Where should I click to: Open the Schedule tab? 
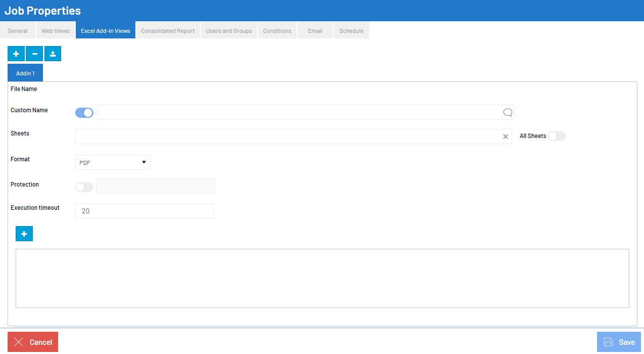(351, 31)
